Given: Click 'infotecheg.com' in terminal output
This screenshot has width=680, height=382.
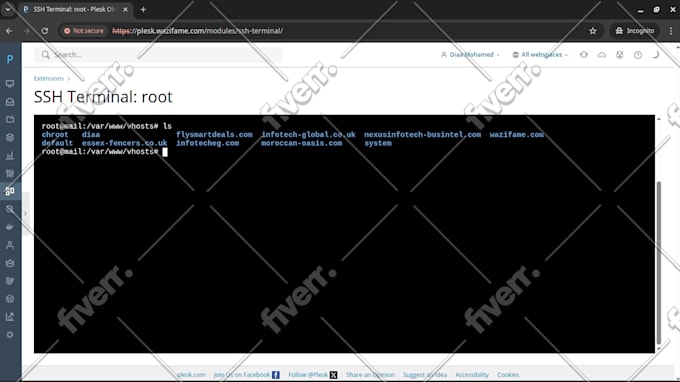Looking at the screenshot, I should (207, 143).
